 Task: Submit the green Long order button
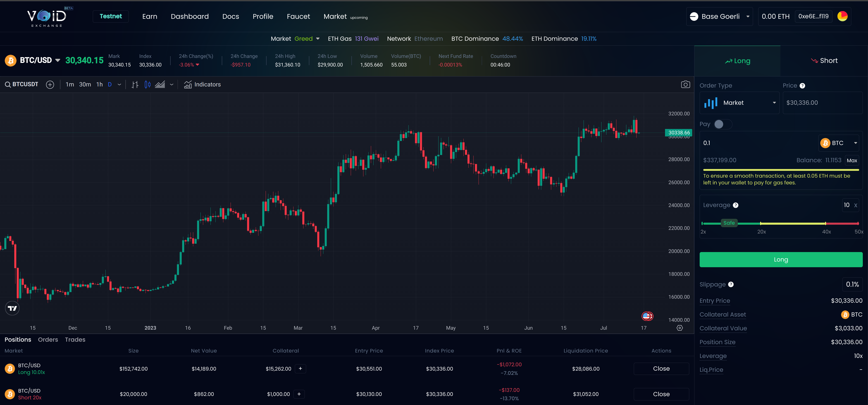click(781, 260)
